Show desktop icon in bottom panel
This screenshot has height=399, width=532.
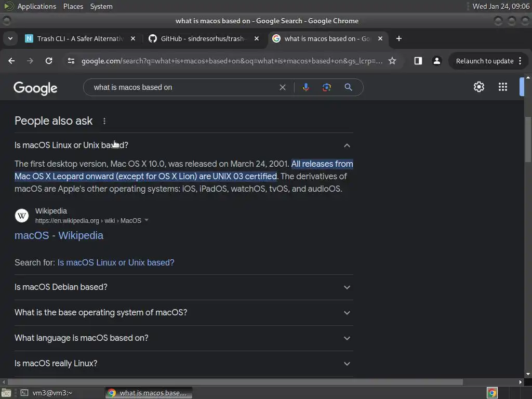click(6, 393)
